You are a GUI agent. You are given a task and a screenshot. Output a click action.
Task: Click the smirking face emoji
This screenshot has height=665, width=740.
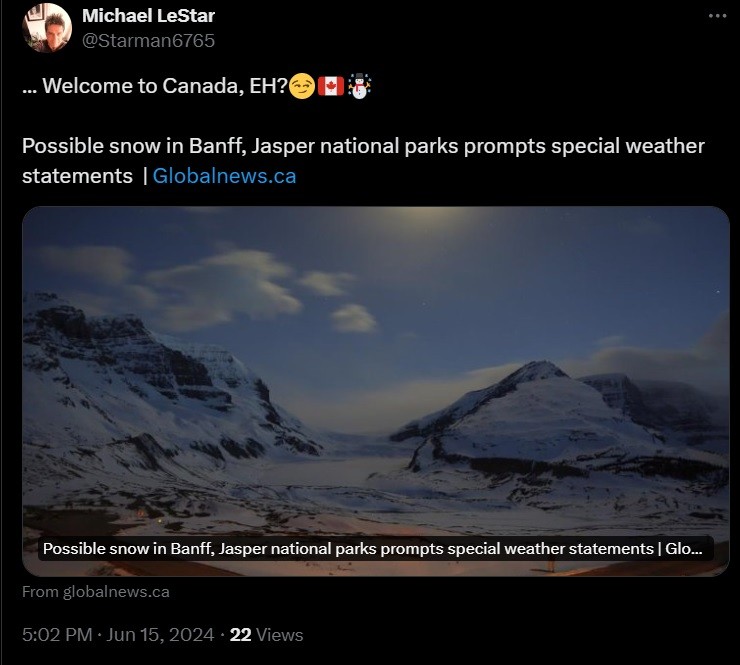click(302, 86)
